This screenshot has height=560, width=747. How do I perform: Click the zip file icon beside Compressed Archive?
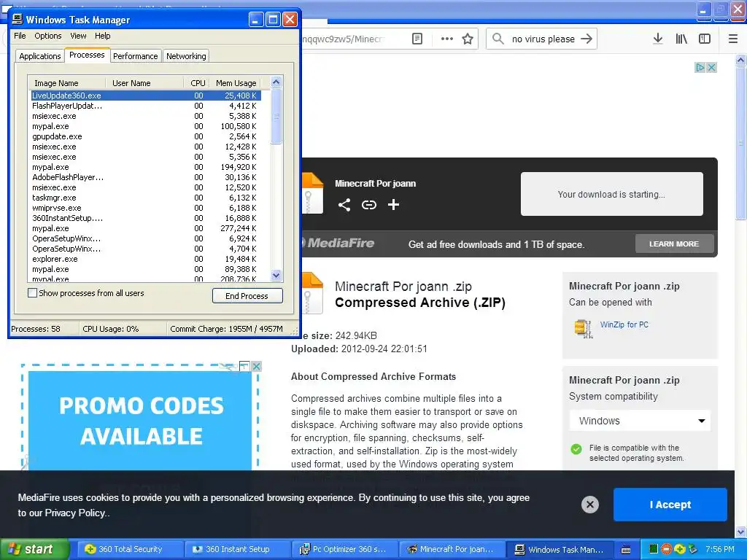point(312,293)
